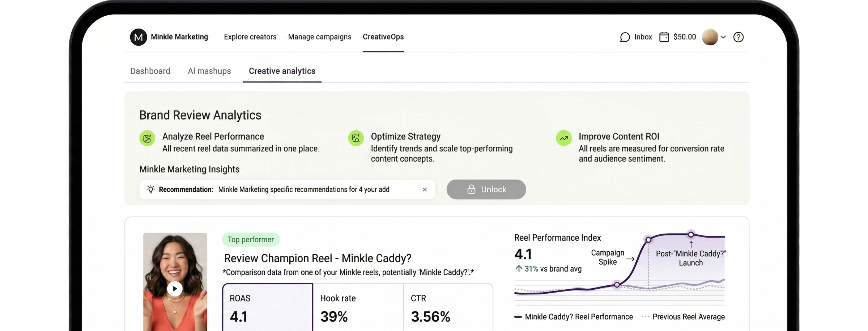The image size is (868, 331).
Task: Click the Top performer badge
Action: point(251,239)
